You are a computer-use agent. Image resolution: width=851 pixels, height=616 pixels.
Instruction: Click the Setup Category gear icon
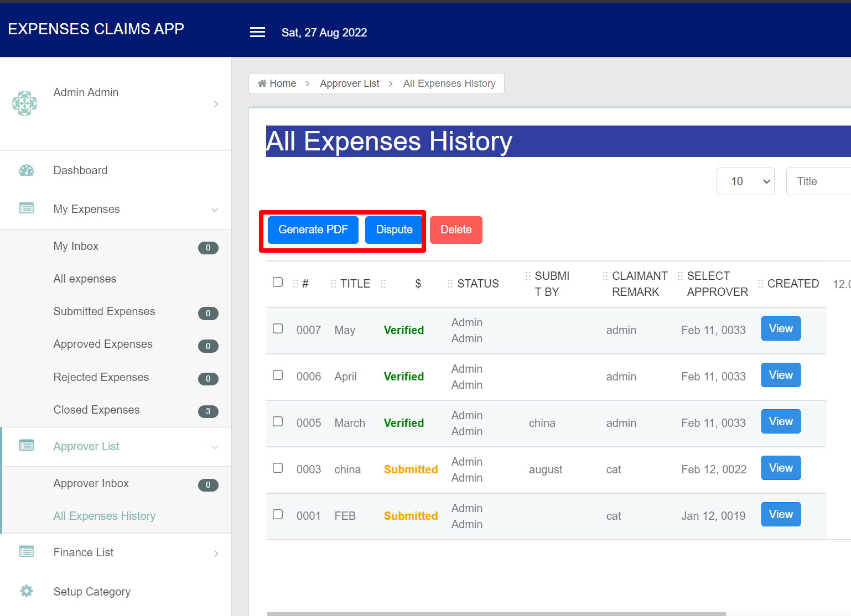pyautogui.click(x=27, y=591)
